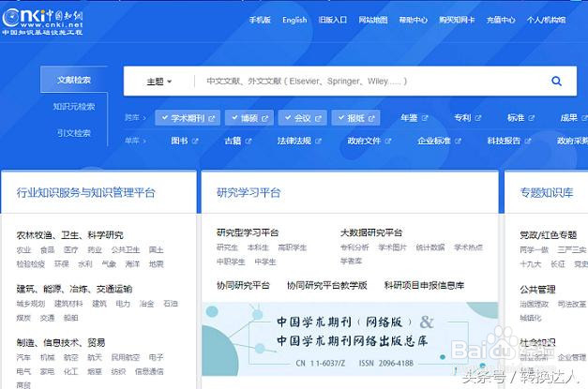This screenshot has width=588, height=389.
Task: Open 制造、信息技术、贸易 category
Action: (x=61, y=342)
